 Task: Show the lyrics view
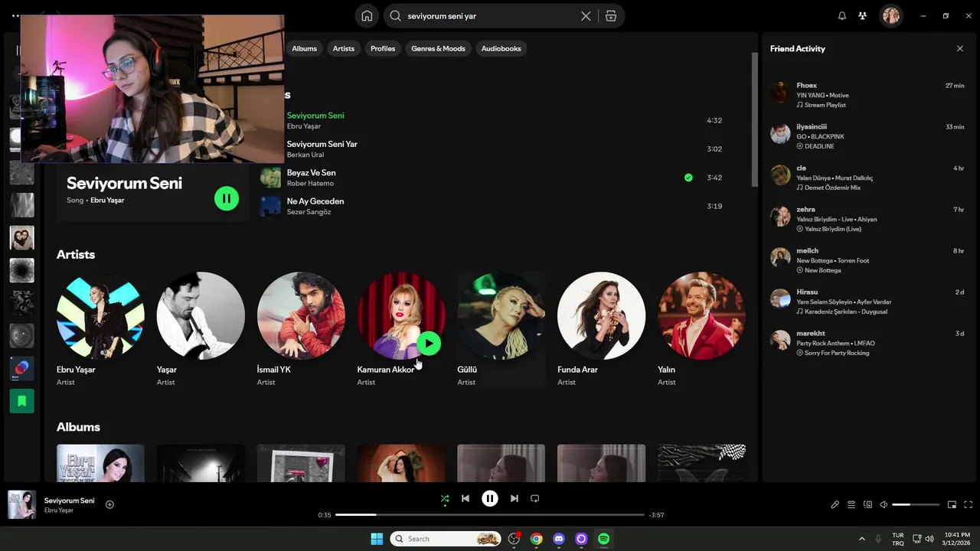[x=835, y=504]
